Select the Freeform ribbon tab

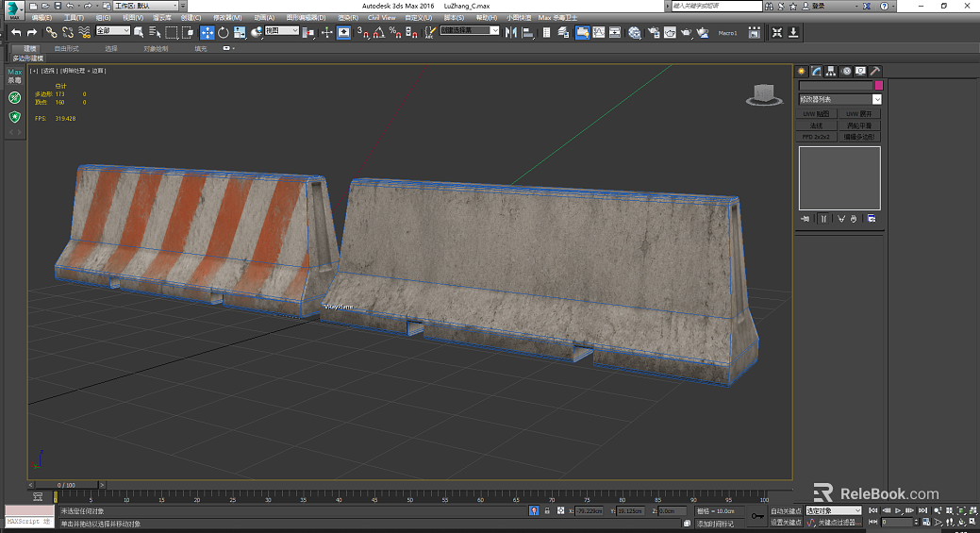(66, 48)
